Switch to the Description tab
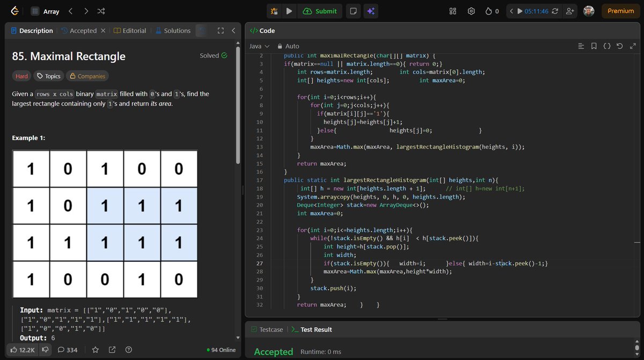 point(32,31)
